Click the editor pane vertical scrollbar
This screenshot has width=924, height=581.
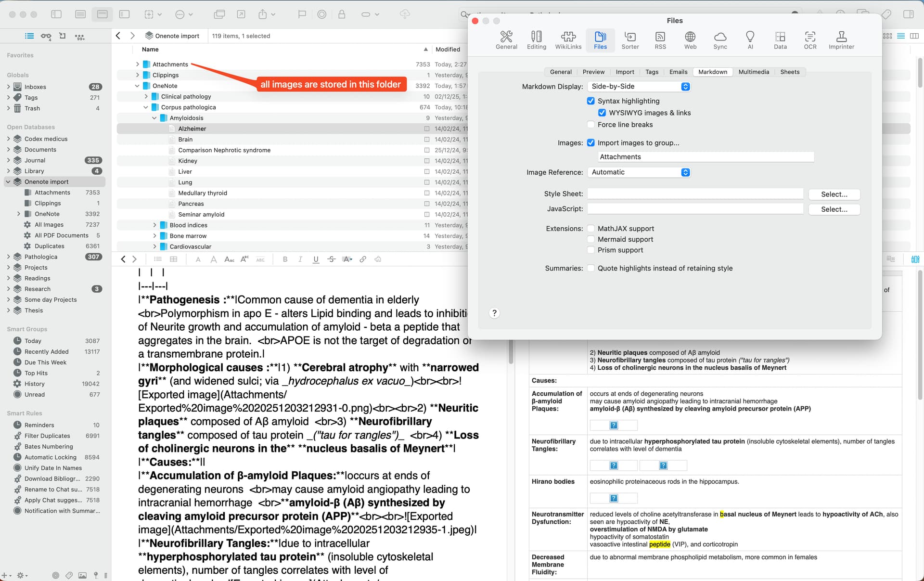coord(511,351)
